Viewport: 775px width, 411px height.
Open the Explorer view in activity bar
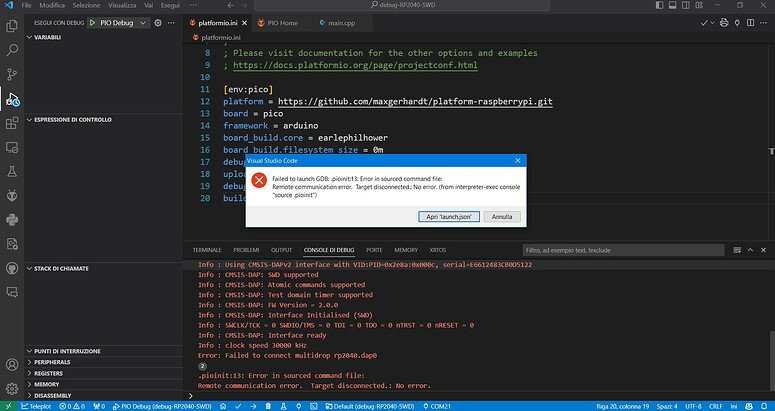[12, 22]
